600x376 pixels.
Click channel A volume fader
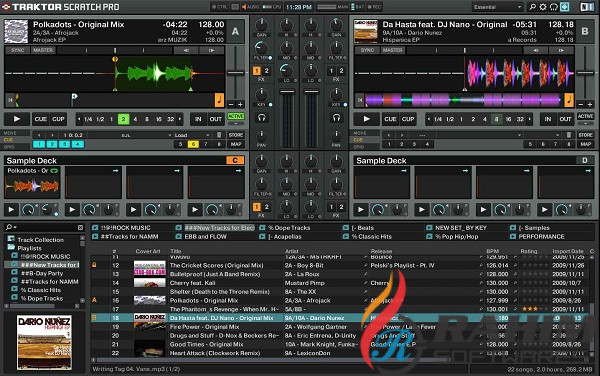point(287,92)
